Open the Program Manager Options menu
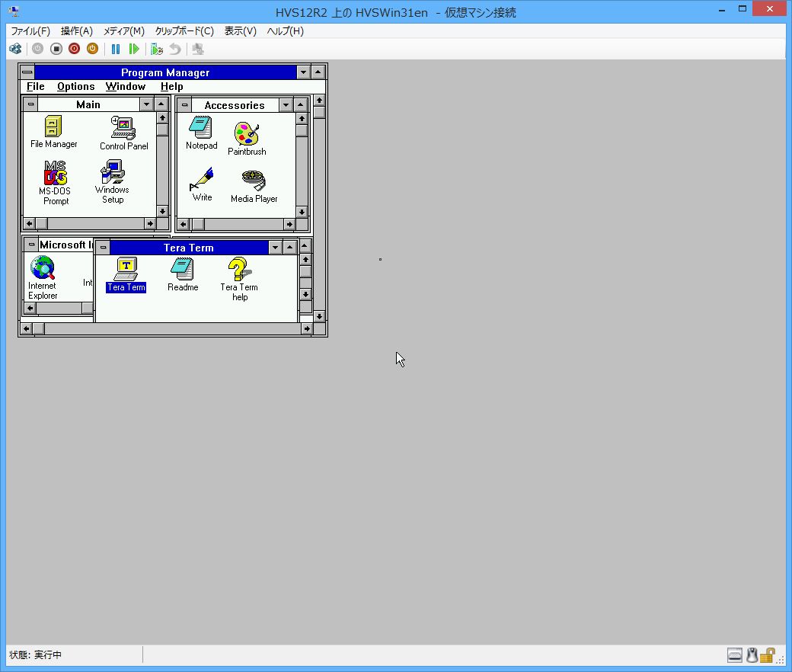The height and width of the screenshot is (672, 792). click(75, 86)
